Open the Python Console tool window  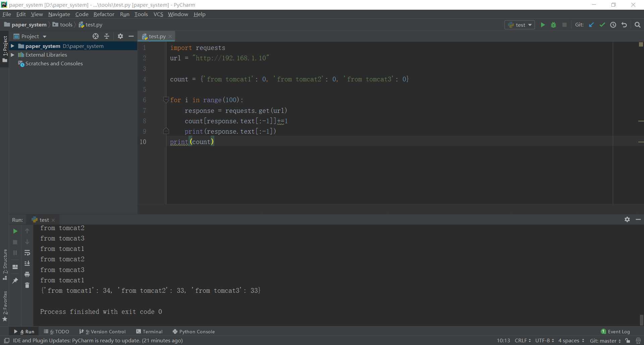click(194, 332)
